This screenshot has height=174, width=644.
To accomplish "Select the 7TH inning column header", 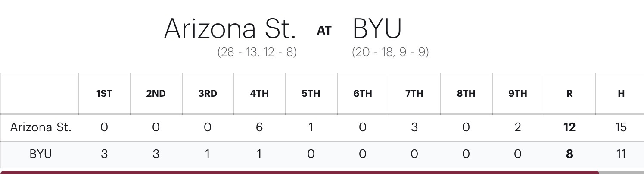I will tap(414, 94).
